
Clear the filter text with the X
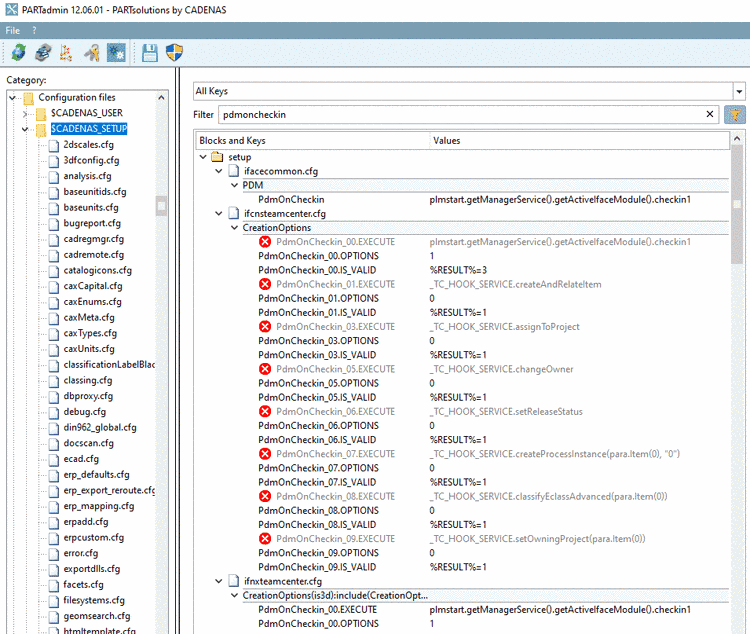click(710, 114)
